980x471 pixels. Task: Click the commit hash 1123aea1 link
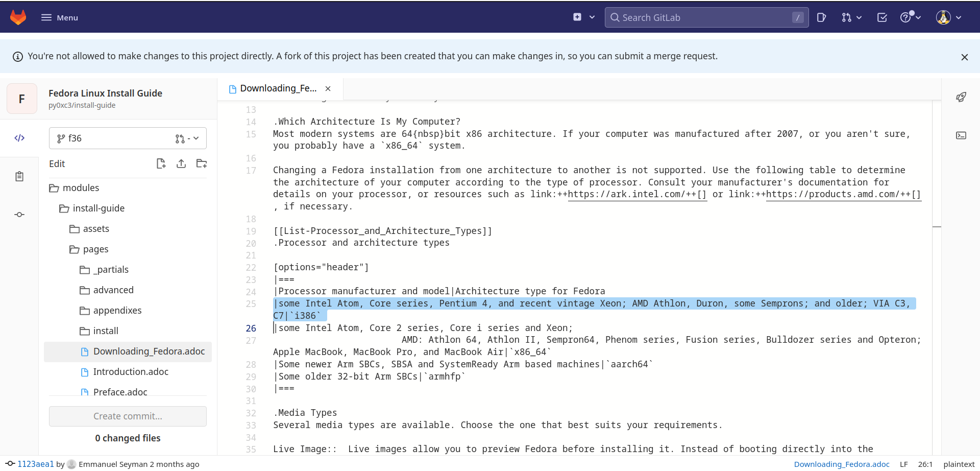pos(35,464)
